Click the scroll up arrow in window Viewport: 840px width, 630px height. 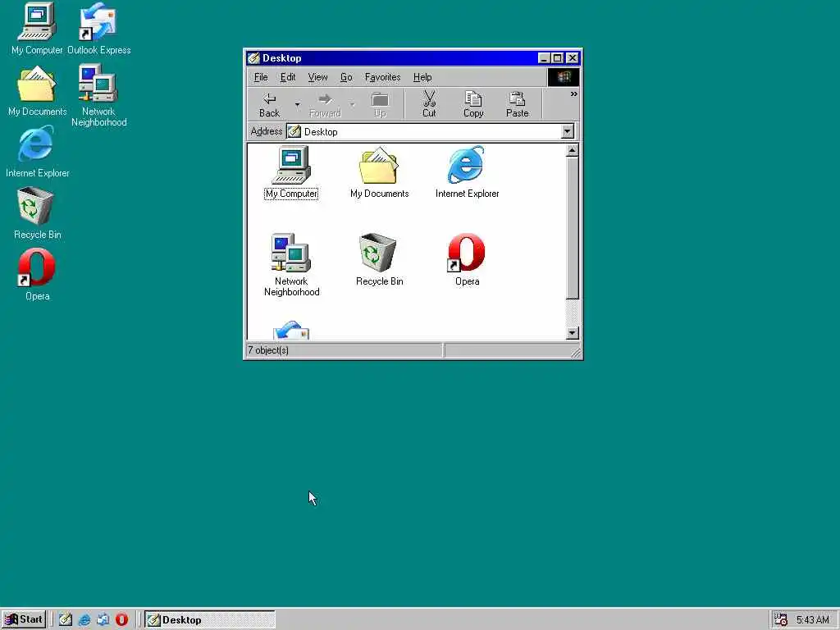[572, 151]
